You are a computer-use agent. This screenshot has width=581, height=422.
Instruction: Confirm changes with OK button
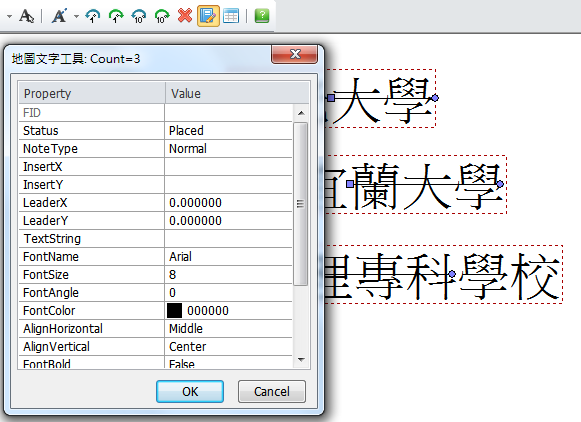(190, 391)
